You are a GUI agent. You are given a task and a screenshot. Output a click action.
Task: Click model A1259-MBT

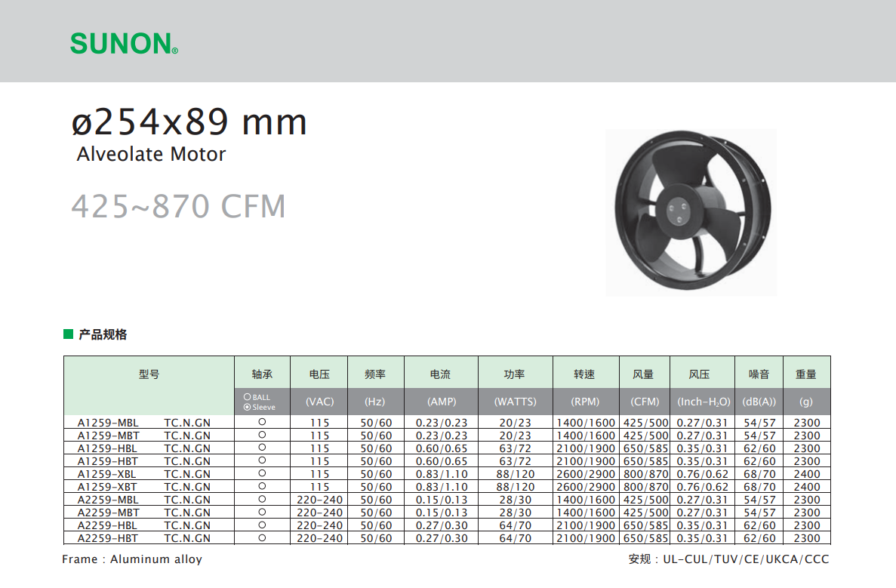click(x=109, y=436)
